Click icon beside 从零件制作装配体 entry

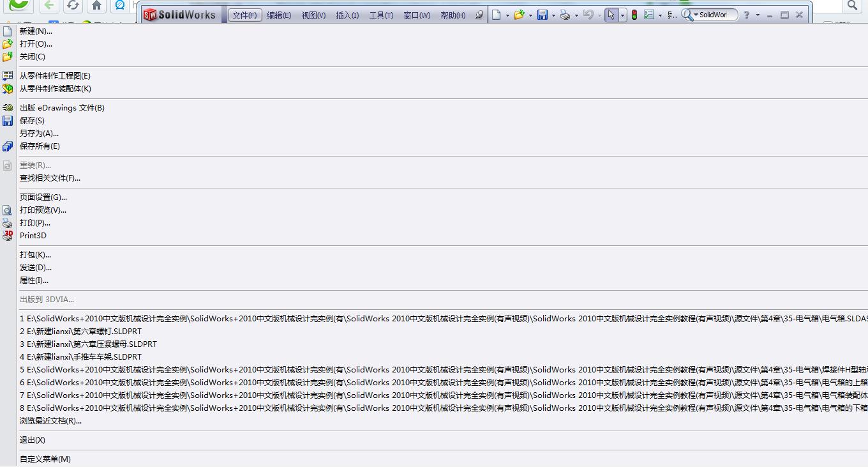pos(8,89)
